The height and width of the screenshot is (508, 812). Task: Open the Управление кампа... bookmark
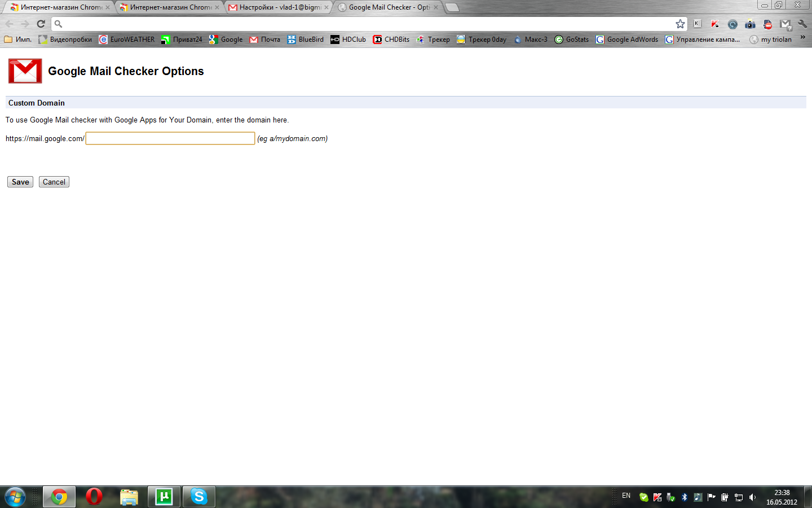pyautogui.click(x=703, y=40)
